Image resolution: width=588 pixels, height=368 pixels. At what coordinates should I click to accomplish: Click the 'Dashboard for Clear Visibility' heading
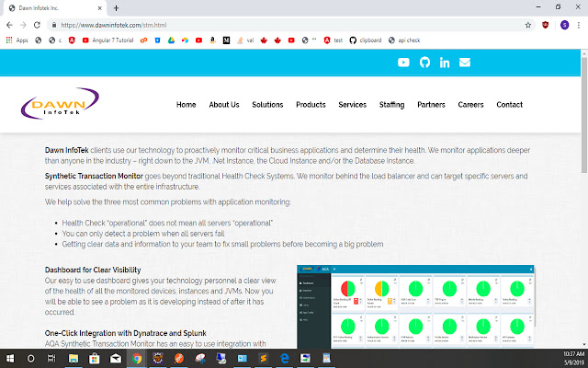pyautogui.click(x=93, y=270)
